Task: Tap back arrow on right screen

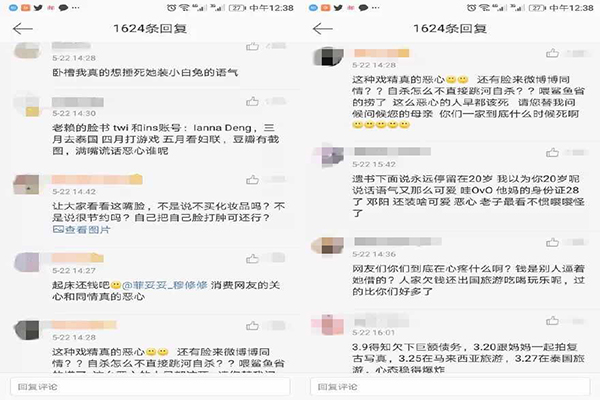Action: tap(323, 29)
